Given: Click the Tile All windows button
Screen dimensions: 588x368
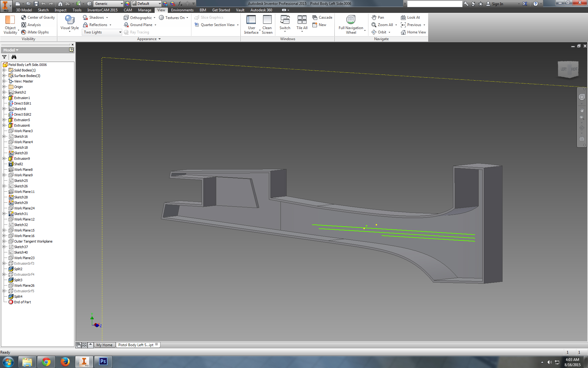Looking at the screenshot, I should (x=302, y=23).
